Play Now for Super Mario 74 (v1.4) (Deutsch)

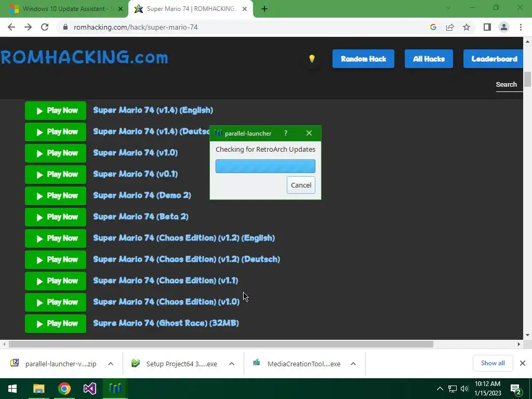pos(56,132)
